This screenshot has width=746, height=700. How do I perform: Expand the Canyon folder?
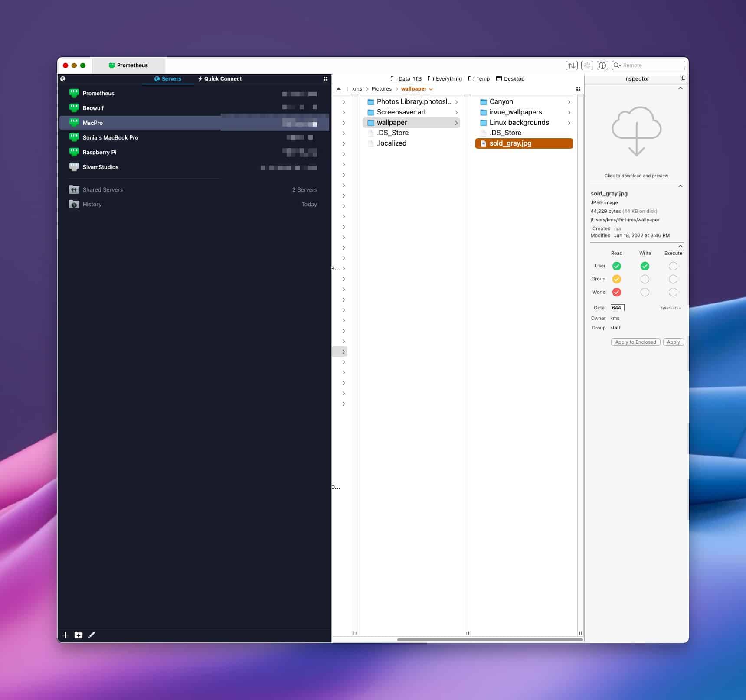[569, 102]
